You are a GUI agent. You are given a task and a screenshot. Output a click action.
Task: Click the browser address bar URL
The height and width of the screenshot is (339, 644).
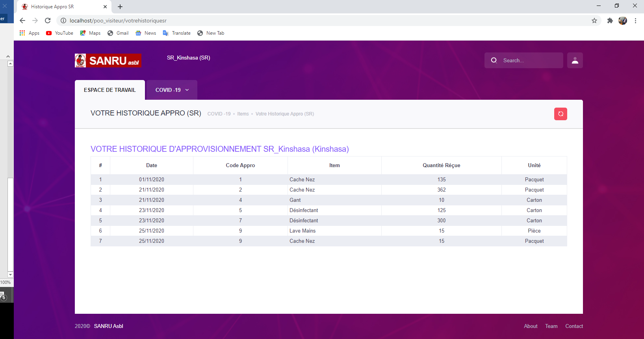coord(118,20)
